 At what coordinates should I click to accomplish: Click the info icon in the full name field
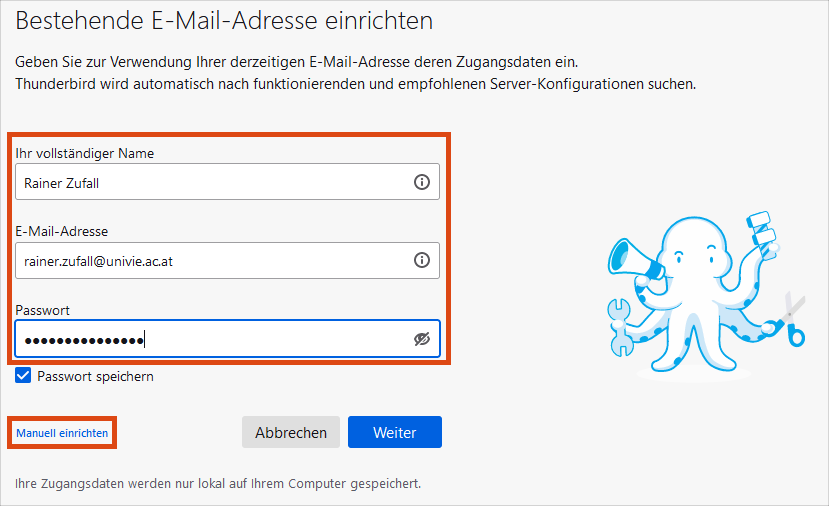click(x=421, y=182)
